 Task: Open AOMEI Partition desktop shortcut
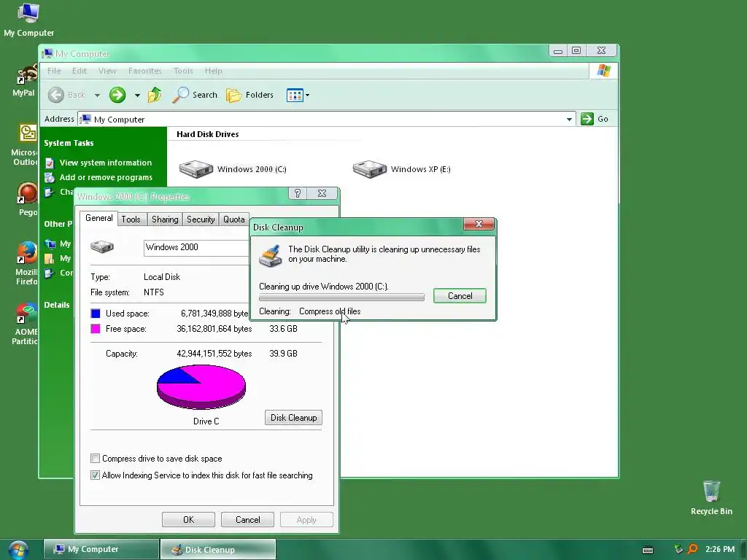26,324
